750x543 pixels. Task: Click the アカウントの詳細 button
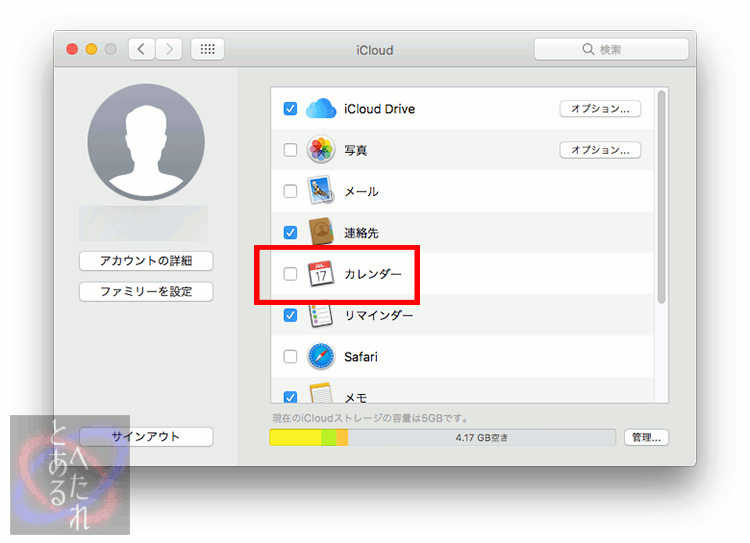point(146,261)
